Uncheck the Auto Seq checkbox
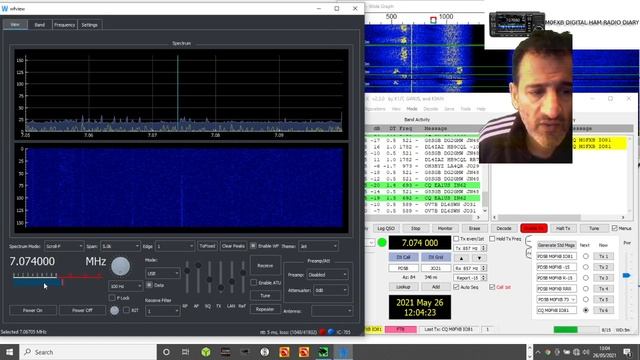 pyautogui.click(x=456, y=287)
